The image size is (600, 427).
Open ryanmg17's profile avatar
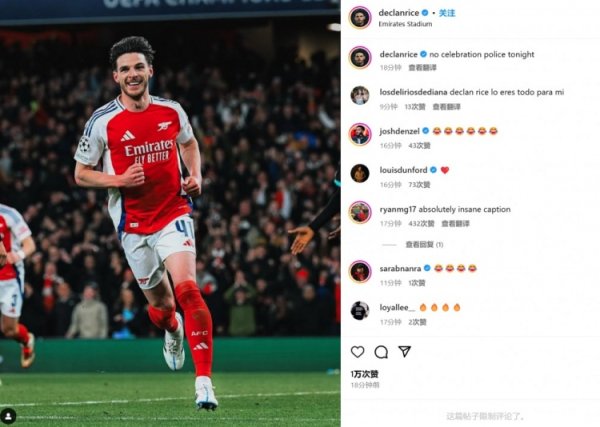coord(360,212)
